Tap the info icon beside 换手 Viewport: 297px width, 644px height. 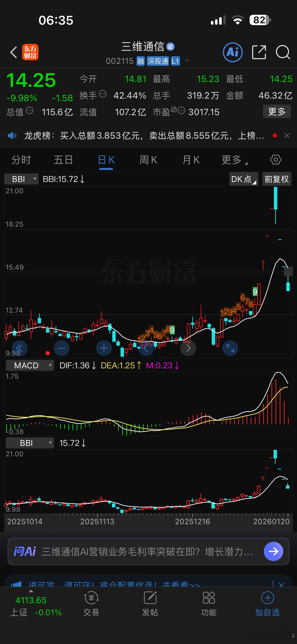(103, 94)
